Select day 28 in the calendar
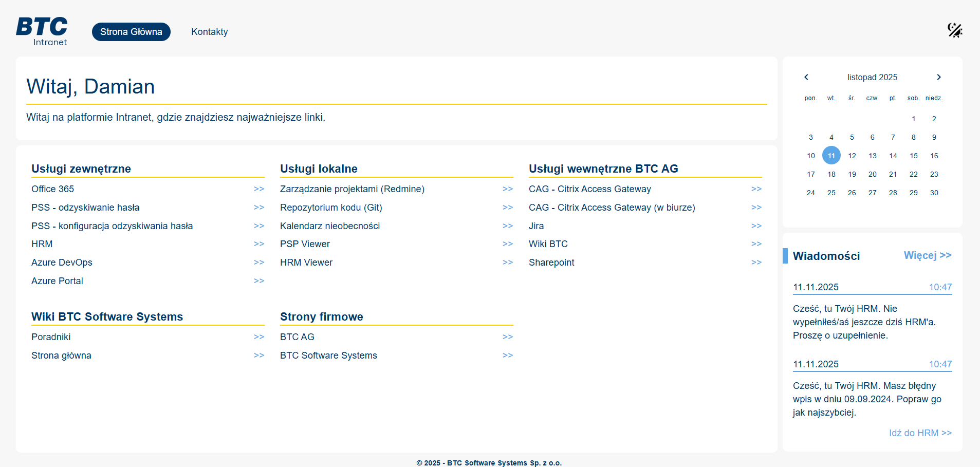Screen dimensions: 980x467 coord(893,193)
